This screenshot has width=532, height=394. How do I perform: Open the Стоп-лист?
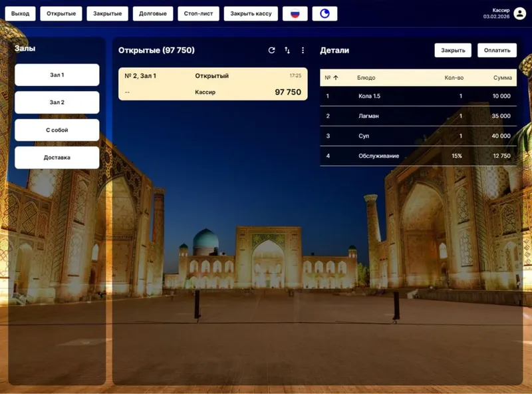pos(198,13)
